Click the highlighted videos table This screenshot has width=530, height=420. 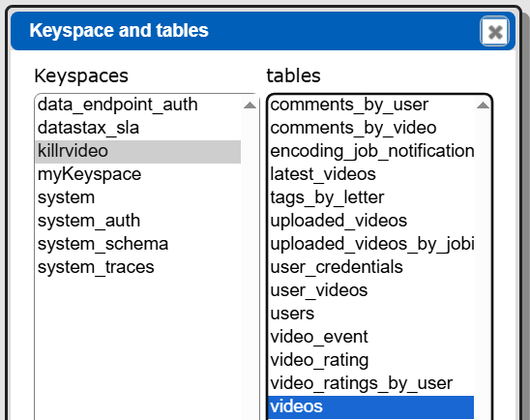point(371,406)
